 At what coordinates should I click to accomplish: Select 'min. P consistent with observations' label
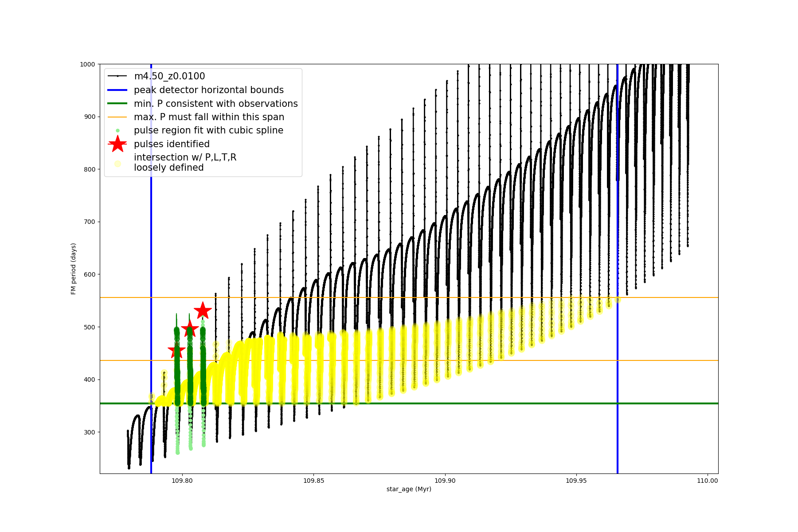coord(215,103)
